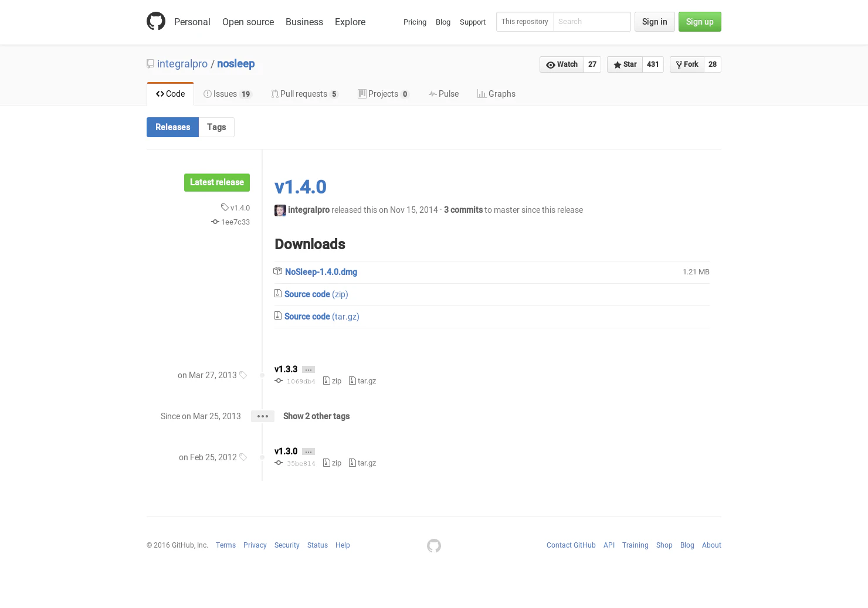The image size is (868, 608).
Task: Open the Business nav link
Action: (304, 22)
